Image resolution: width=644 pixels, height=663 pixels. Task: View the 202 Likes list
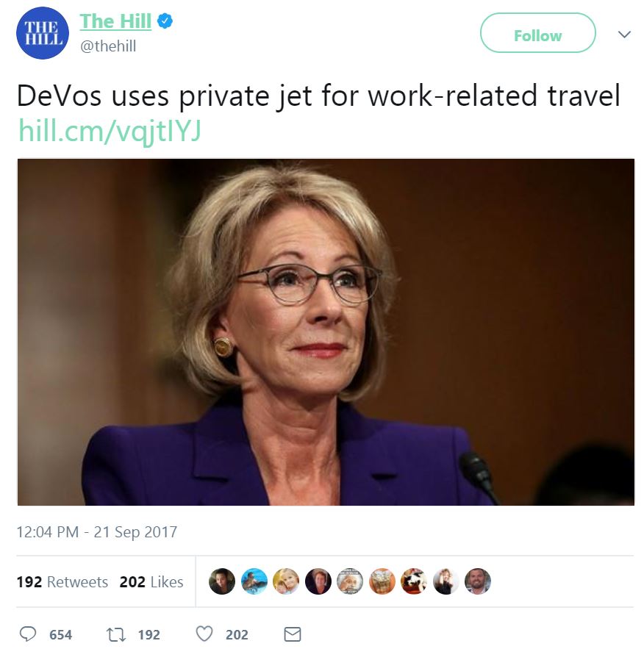point(151,582)
